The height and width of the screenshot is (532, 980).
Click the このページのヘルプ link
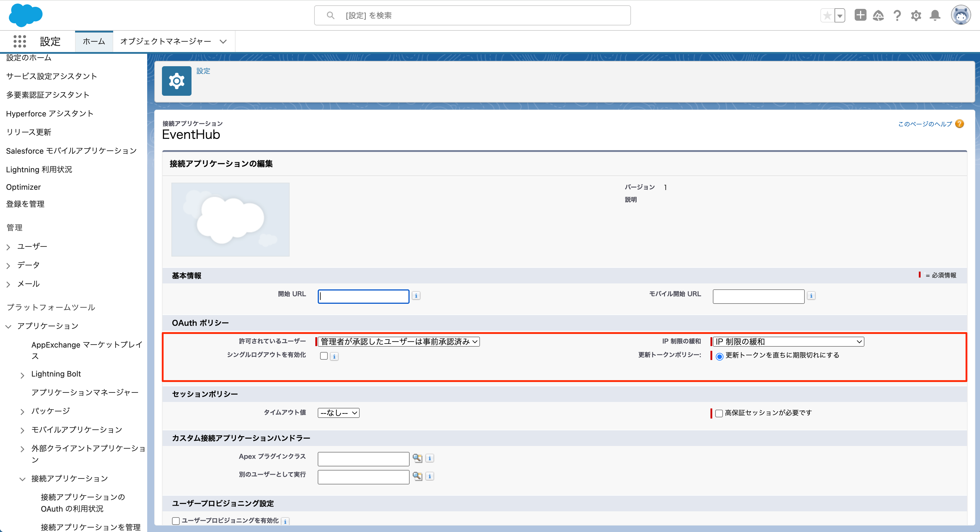(x=925, y=124)
